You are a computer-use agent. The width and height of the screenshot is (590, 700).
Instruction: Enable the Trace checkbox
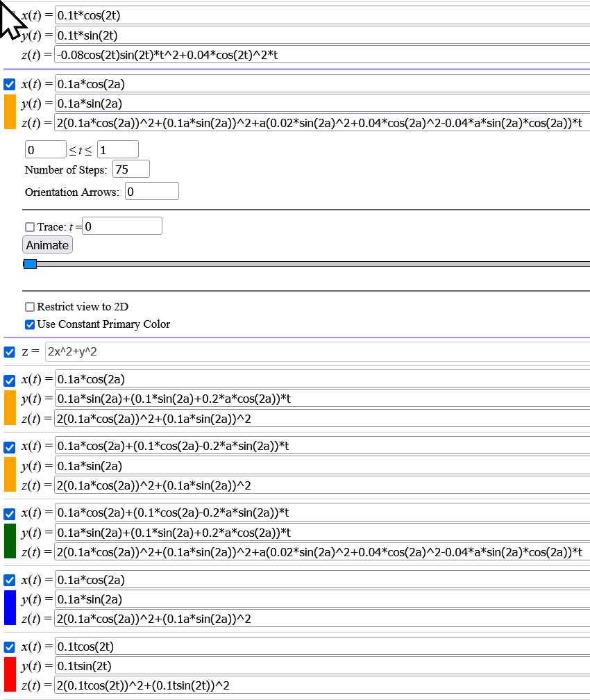pyautogui.click(x=29, y=227)
